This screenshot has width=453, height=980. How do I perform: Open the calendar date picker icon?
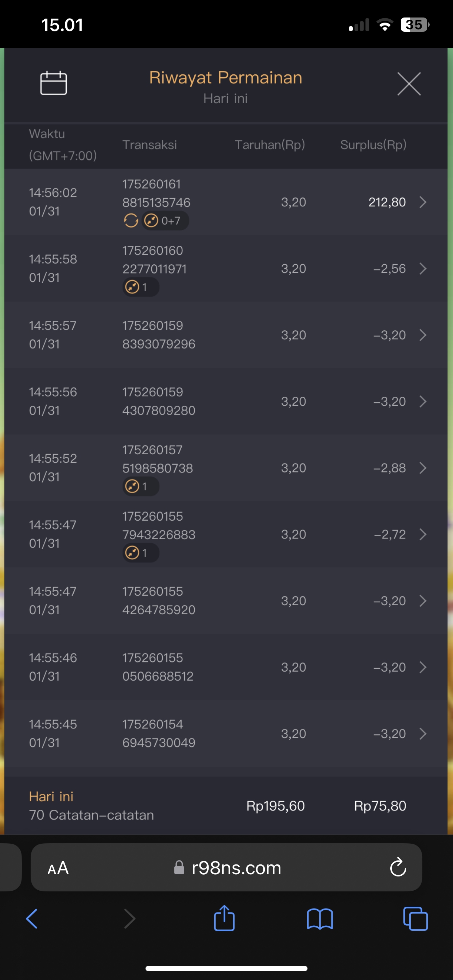[x=54, y=83]
